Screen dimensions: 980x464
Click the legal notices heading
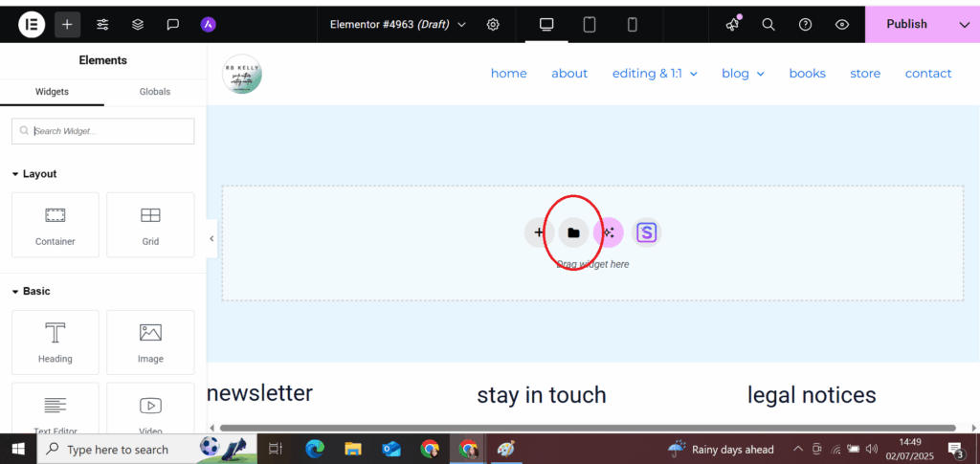click(x=812, y=395)
